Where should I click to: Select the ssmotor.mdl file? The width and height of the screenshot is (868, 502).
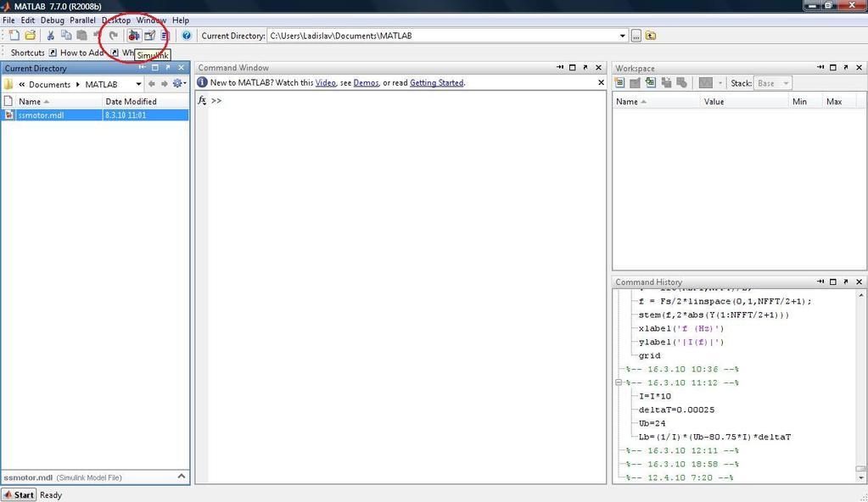pos(95,115)
